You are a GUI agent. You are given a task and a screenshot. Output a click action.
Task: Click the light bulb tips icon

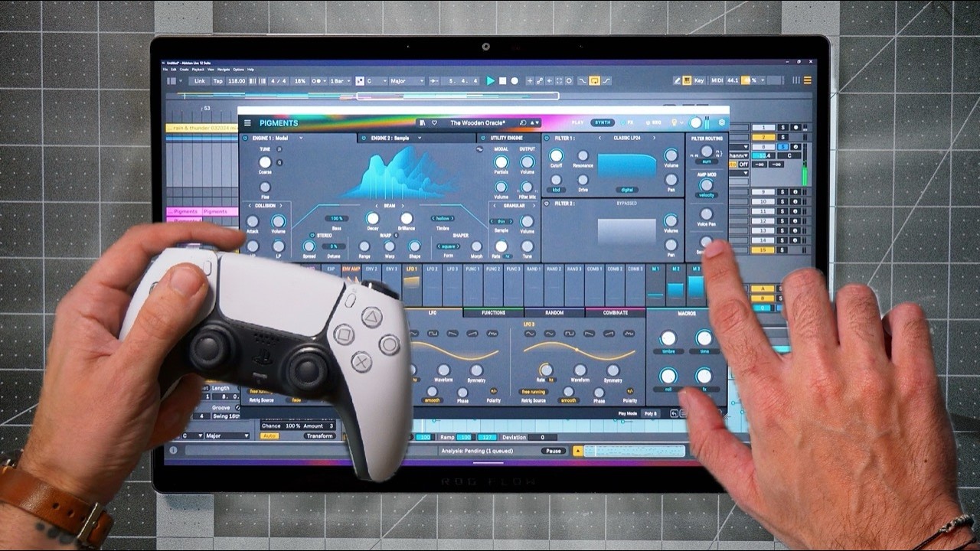675,122
